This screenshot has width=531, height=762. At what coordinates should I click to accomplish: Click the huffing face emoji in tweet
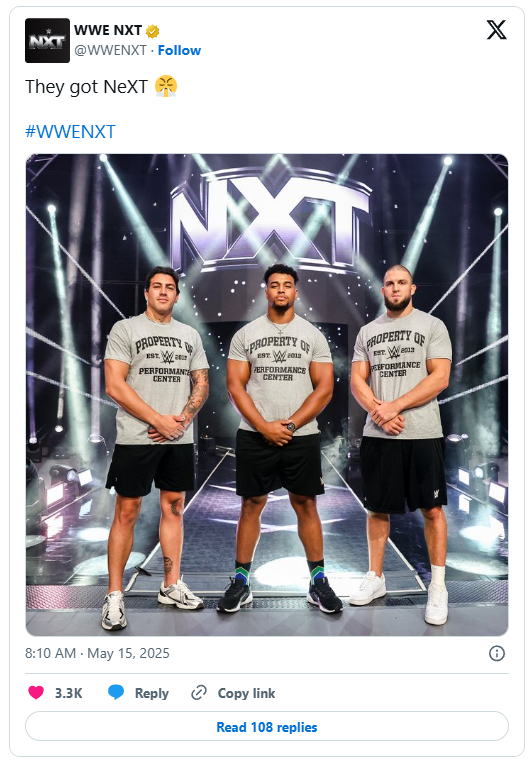click(166, 87)
